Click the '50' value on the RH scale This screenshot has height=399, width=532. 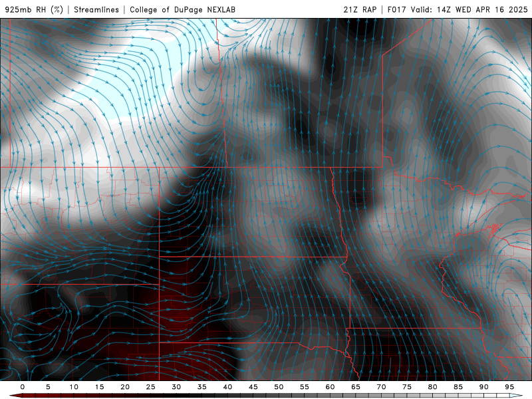click(x=279, y=387)
